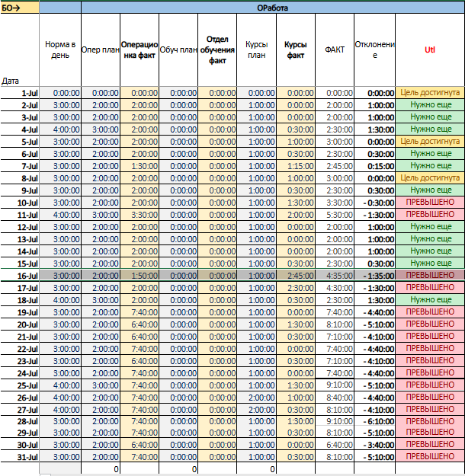The height and width of the screenshot is (476, 465).
Task: Select Нужно еще status for 2-Jul
Action: pyautogui.click(x=430, y=105)
